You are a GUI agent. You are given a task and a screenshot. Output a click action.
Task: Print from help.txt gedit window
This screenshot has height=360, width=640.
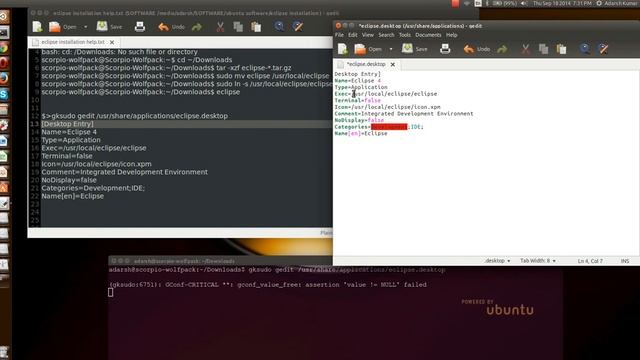pyautogui.click(x=140, y=27)
